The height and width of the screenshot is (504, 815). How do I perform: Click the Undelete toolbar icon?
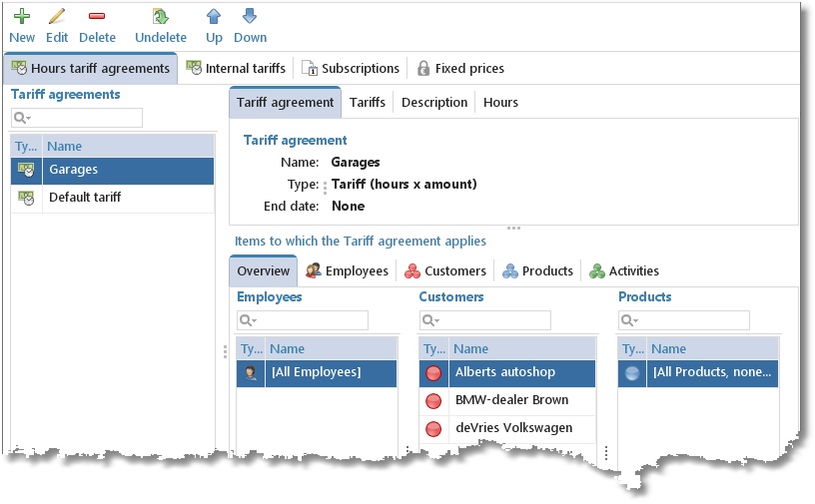tap(160, 17)
